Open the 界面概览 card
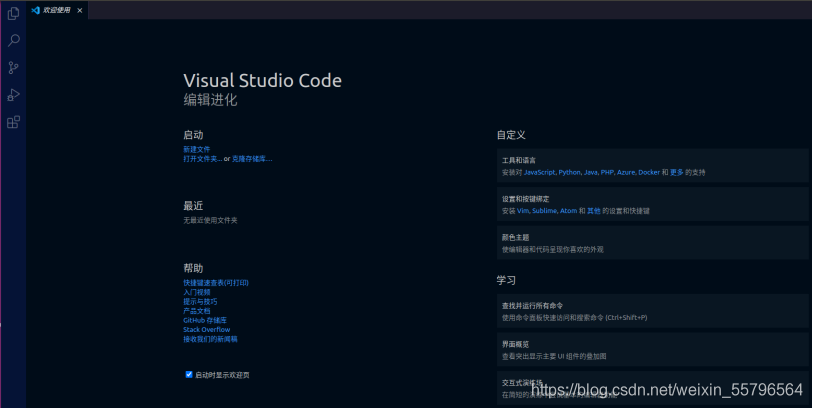This screenshot has height=409, width=813. pos(654,350)
